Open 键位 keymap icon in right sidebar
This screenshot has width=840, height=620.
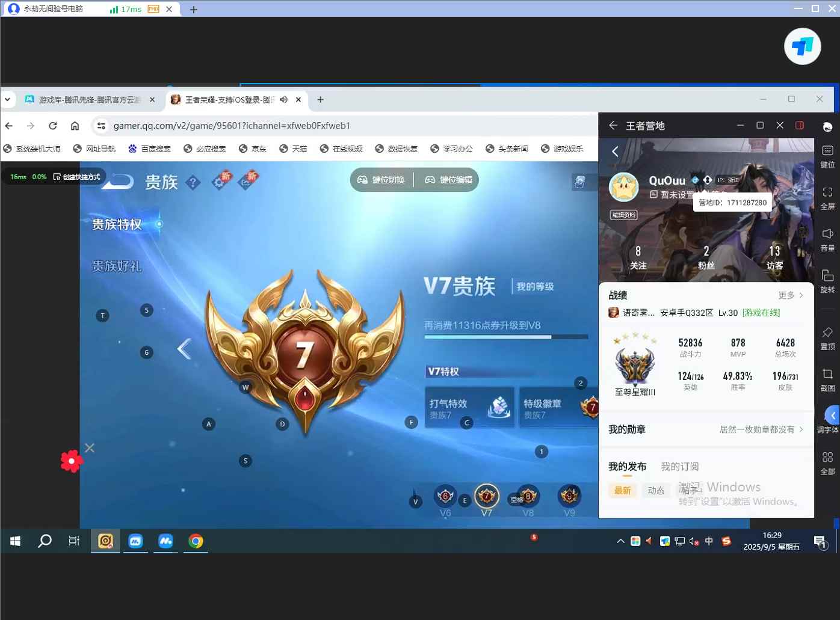(x=827, y=156)
